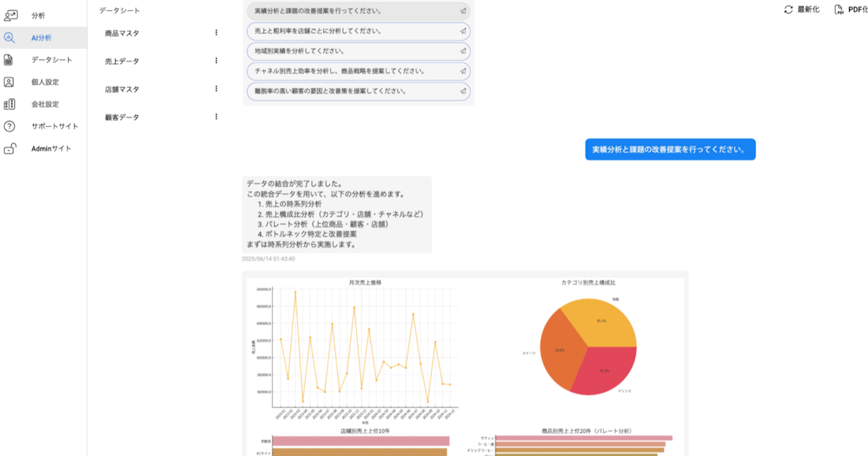Click the 会社設定 building icon
The height and width of the screenshot is (456, 868).
click(9, 104)
